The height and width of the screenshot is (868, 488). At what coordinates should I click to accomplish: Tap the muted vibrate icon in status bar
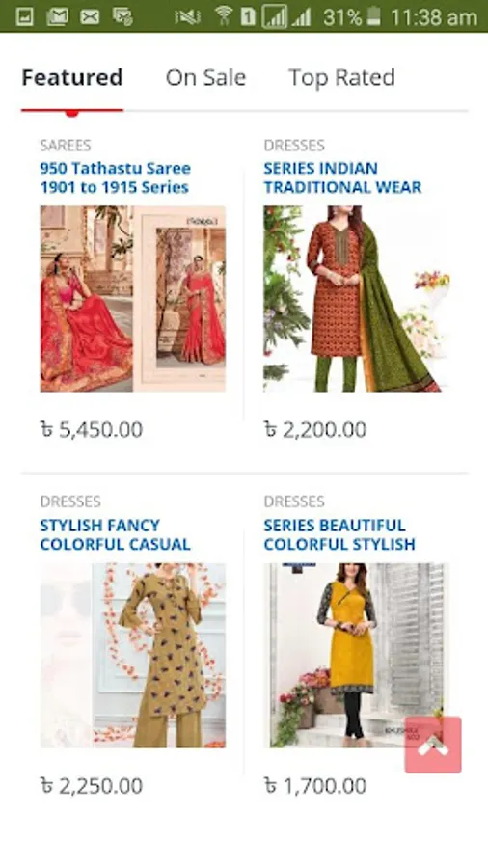point(187,17)
